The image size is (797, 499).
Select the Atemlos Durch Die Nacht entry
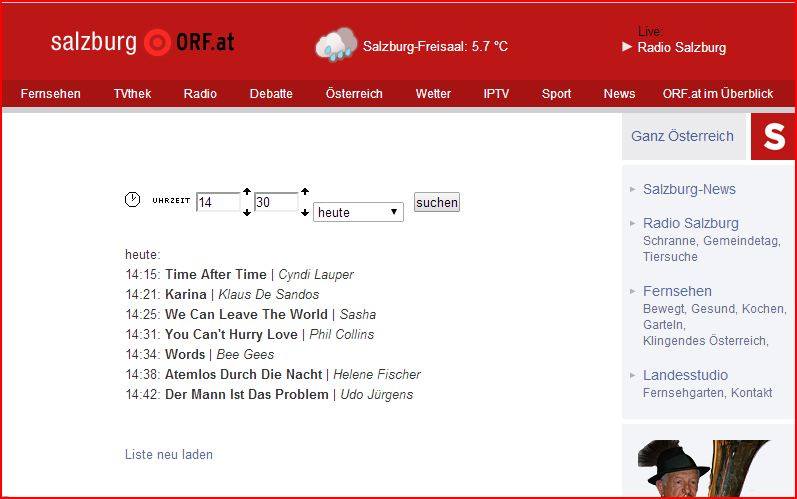point(273,375)
